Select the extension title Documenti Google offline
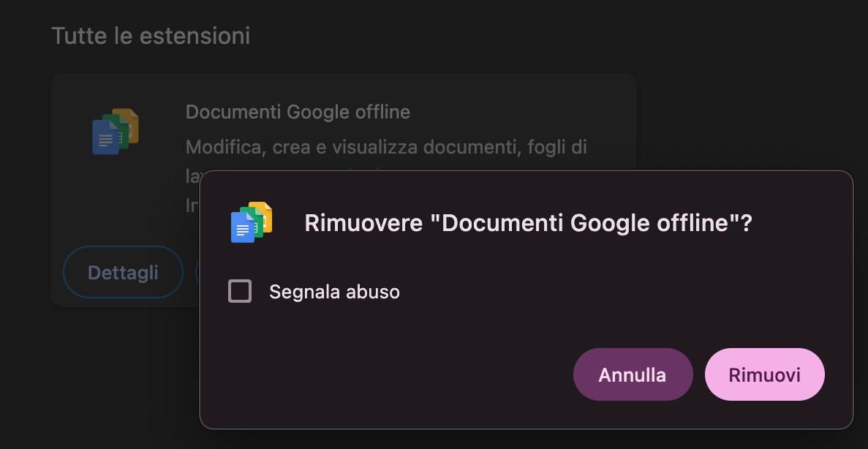 (298, 111)
